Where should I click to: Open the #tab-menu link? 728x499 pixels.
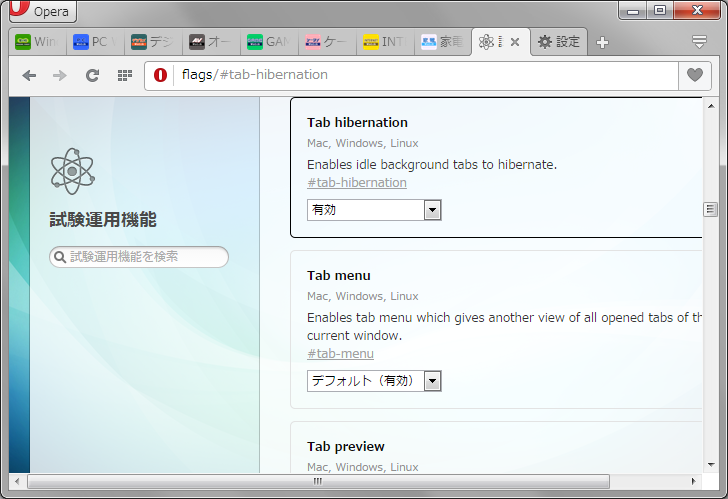pyautogui.click(x=340, y=354)
